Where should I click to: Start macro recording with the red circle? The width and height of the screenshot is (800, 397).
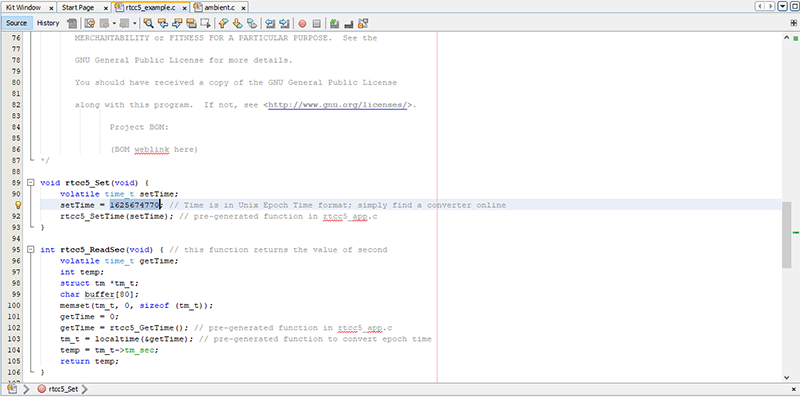tap(302, 23)
